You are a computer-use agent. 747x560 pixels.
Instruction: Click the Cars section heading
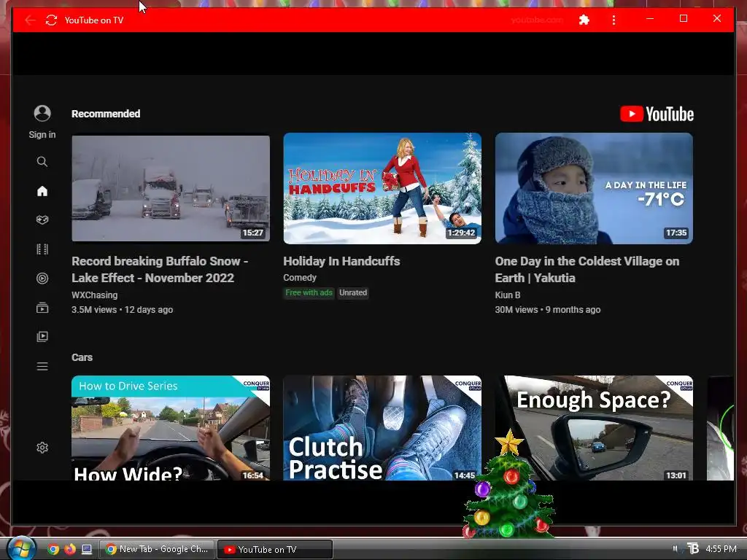pyautogui.click(x=82, y=357)
